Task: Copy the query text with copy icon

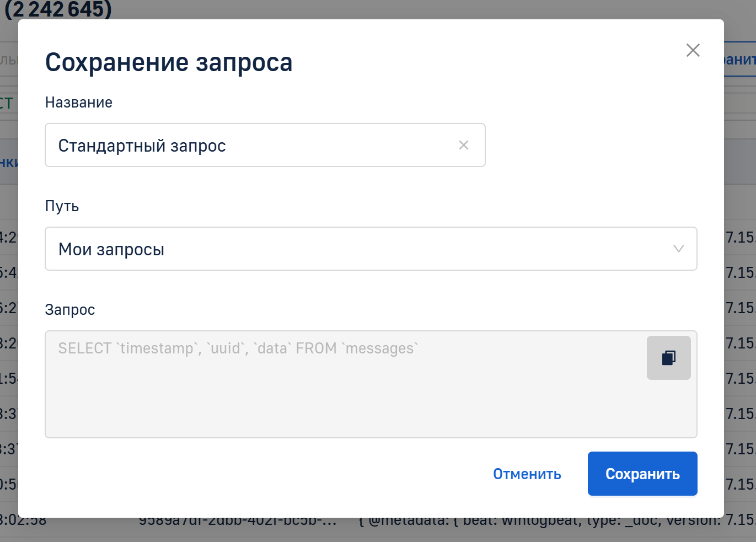Action: (x=668, y=358)
